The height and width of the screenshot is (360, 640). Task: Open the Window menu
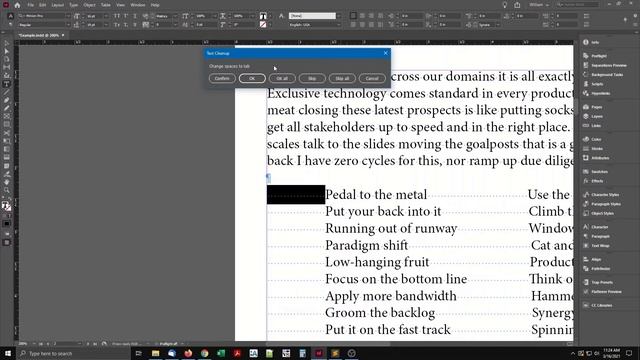[x=138, y=5]
